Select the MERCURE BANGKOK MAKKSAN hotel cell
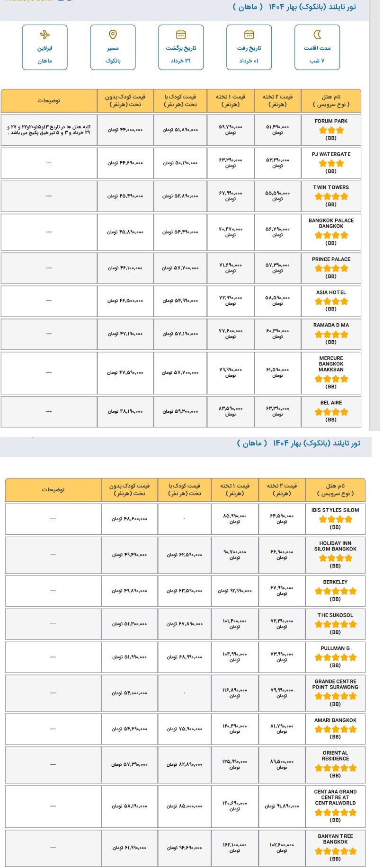 [331, 373]
